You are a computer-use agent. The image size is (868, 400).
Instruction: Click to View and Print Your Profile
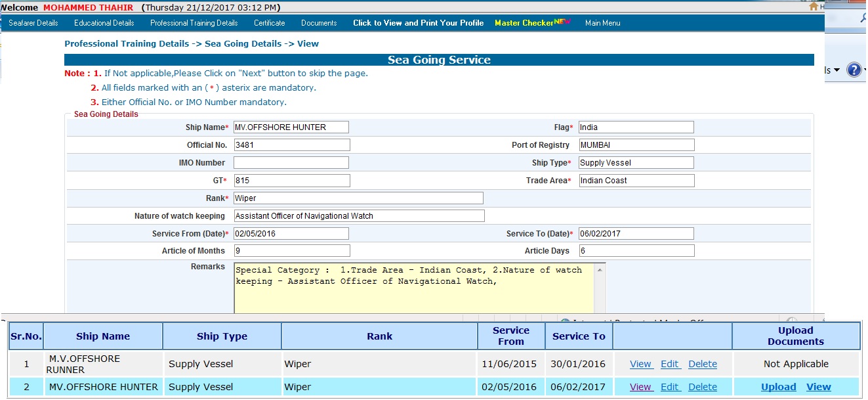pyautogui.click(x=418, y=23)
